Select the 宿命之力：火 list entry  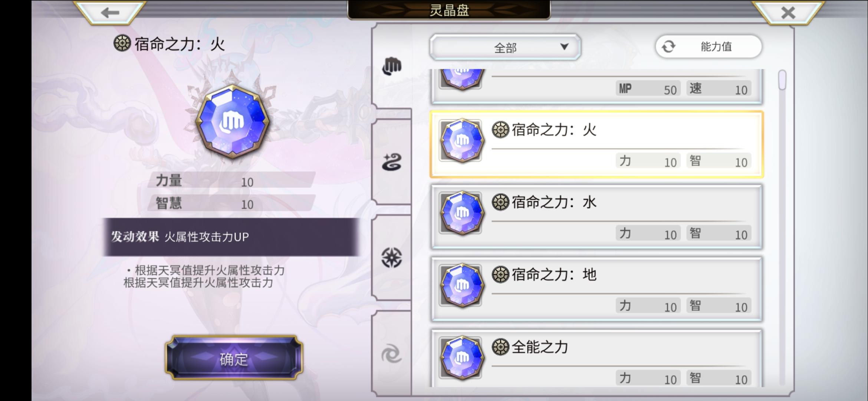596,144
